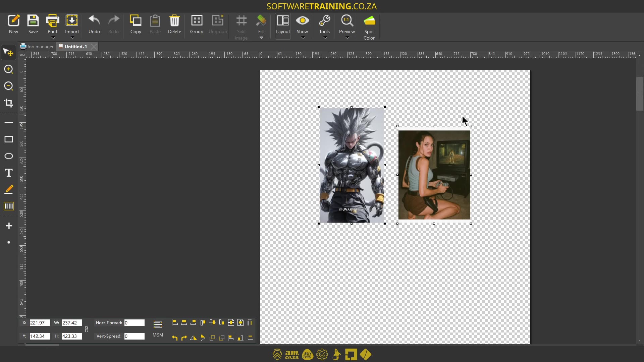Select the pencil draw tool
644x362 pixels.
point(9,189)
